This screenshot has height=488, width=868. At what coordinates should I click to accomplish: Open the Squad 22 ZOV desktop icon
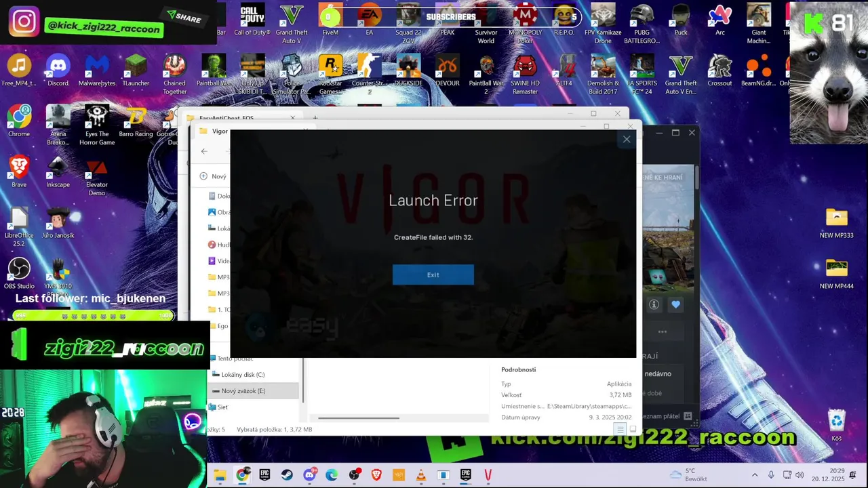point(408,24)
